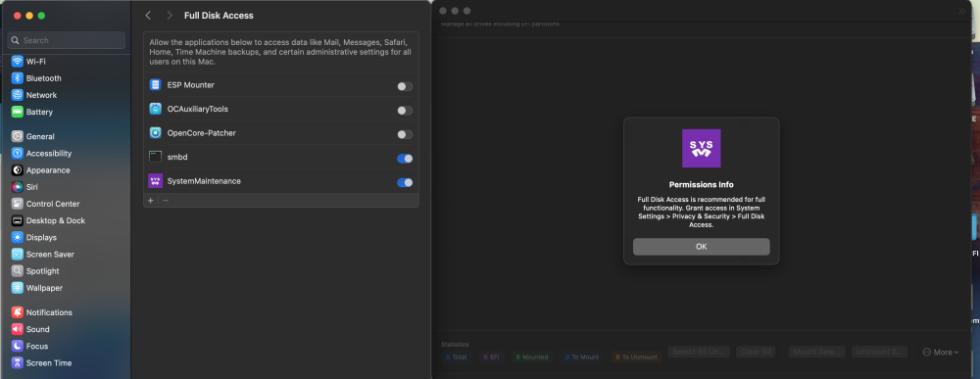Select Notifications bell icon
The width and height of the screenshot is (980, 379).
coord(17,312)
